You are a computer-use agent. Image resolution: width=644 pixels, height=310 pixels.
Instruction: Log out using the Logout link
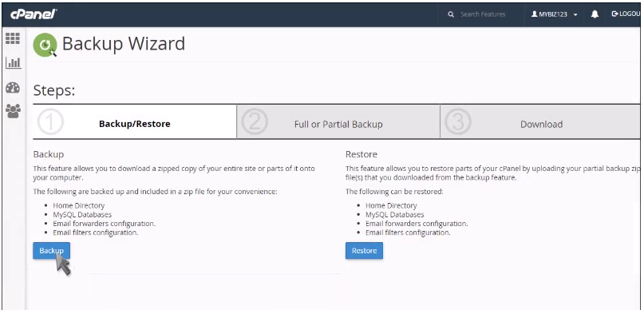tap(626, 14)
